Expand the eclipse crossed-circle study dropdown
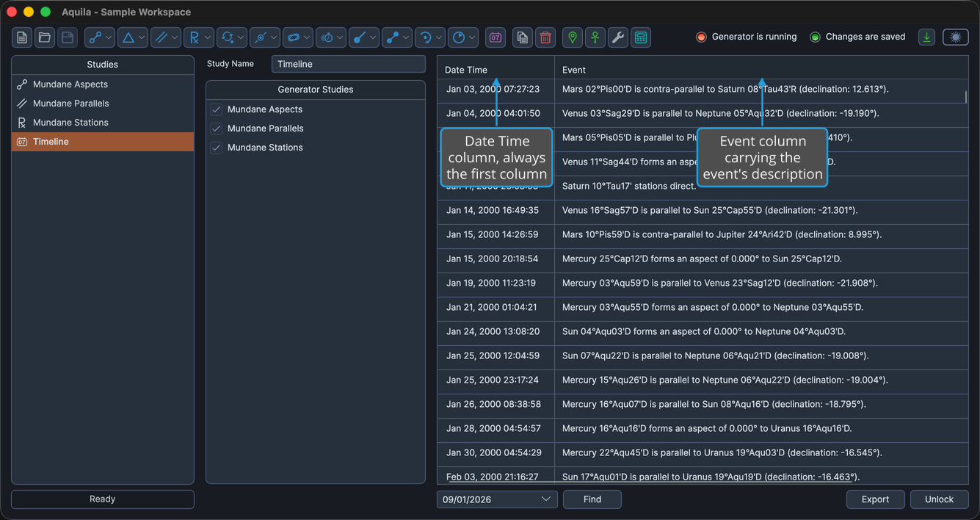This screenshot has height=520, width=980. [265, 37]
